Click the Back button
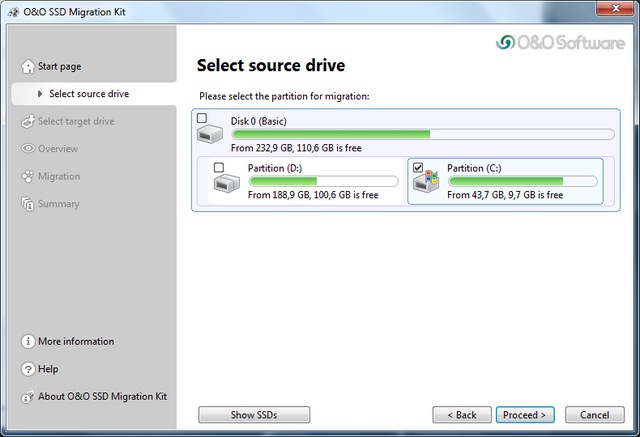640x437 pixels. tap(462, 415)
